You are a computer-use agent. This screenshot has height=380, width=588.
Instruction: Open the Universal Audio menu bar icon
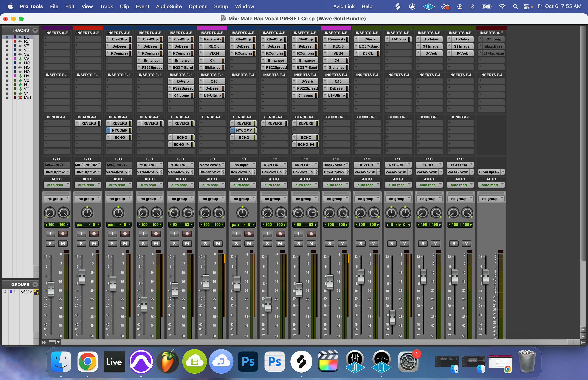pyautogui.click(x=429, y=7)
